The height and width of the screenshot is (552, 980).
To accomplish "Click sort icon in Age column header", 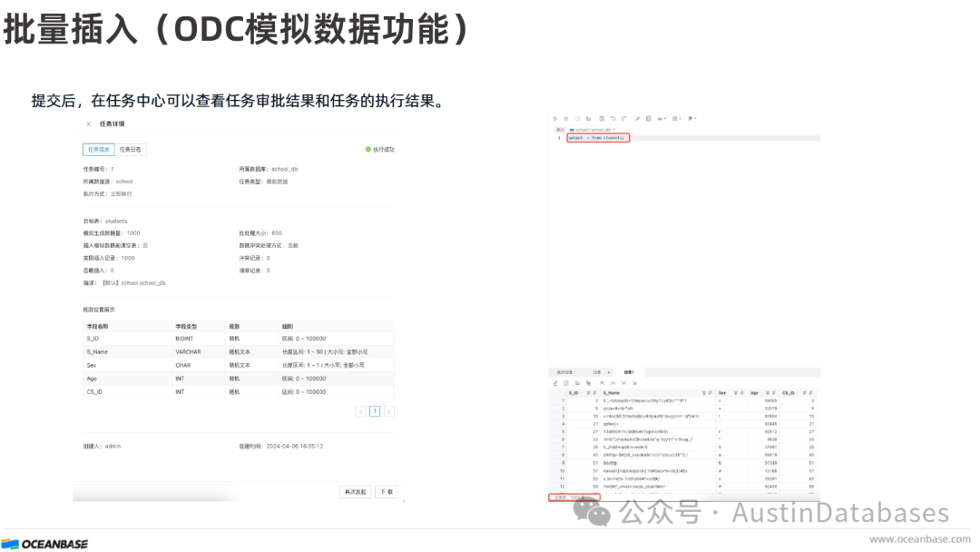I will point(774,393).
